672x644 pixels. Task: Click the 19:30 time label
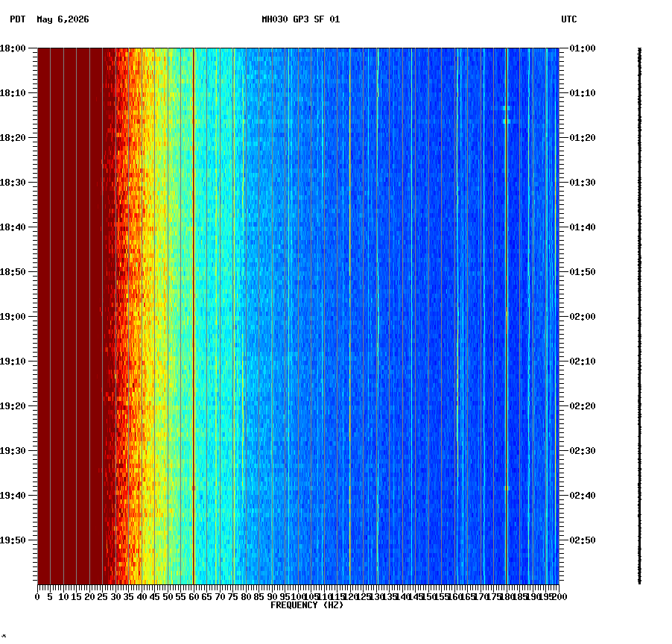pos(13,451)
